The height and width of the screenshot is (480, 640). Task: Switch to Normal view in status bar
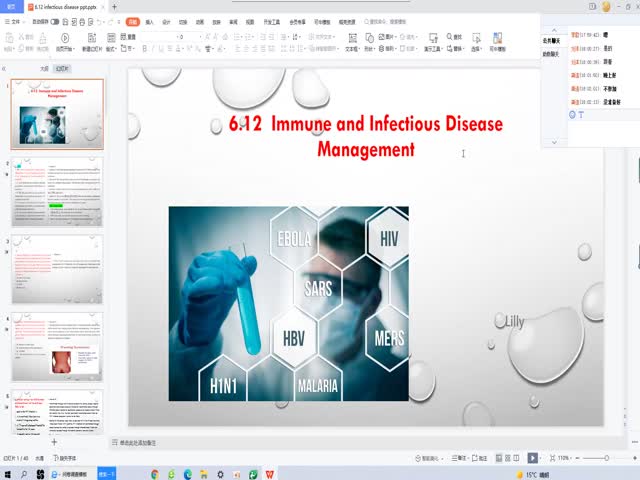(499, 458)
